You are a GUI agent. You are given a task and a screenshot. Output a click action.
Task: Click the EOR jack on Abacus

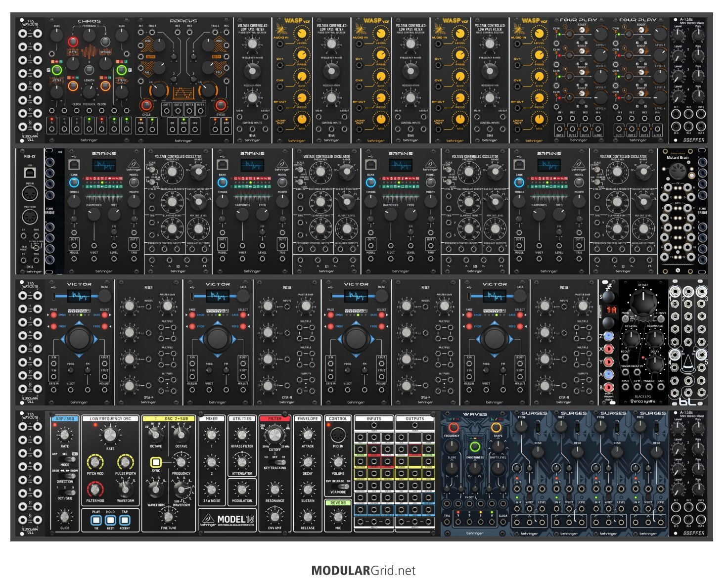click(x=141, y=130)
